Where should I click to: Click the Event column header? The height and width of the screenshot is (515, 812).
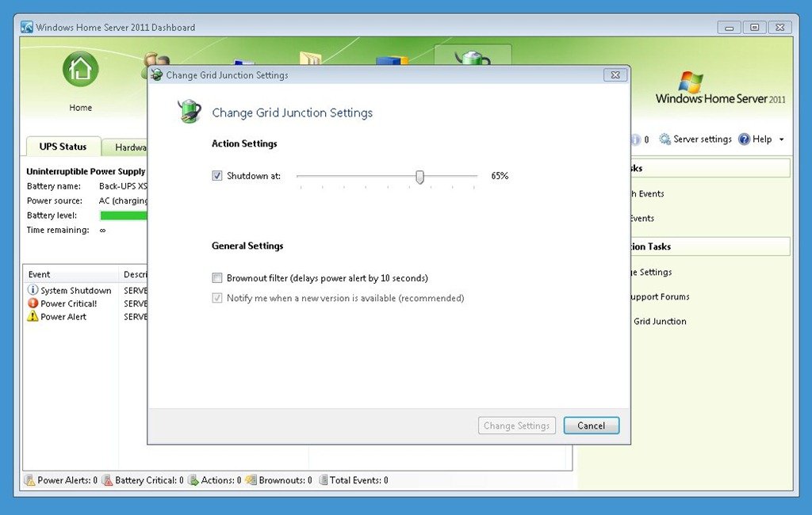click(x=70, y=274)
